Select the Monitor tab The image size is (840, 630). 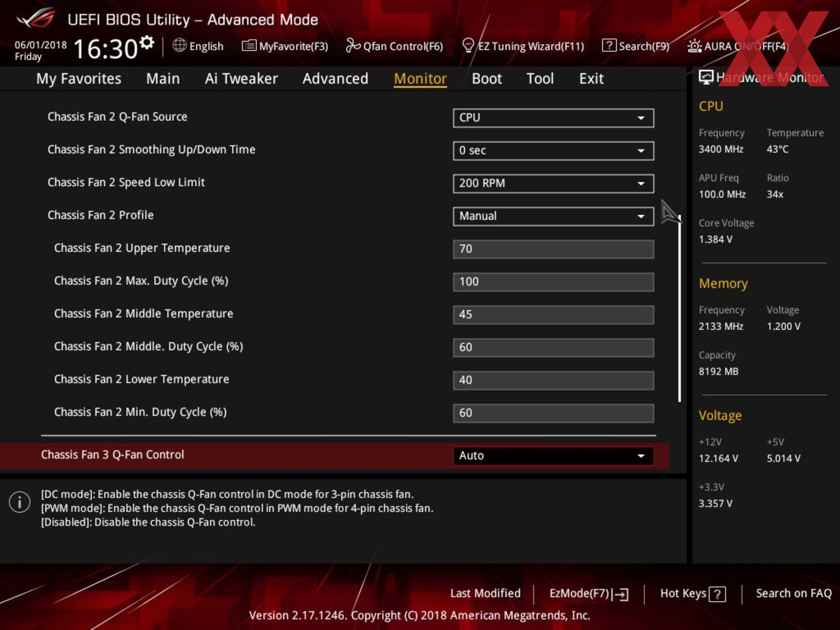pos(420,78)
